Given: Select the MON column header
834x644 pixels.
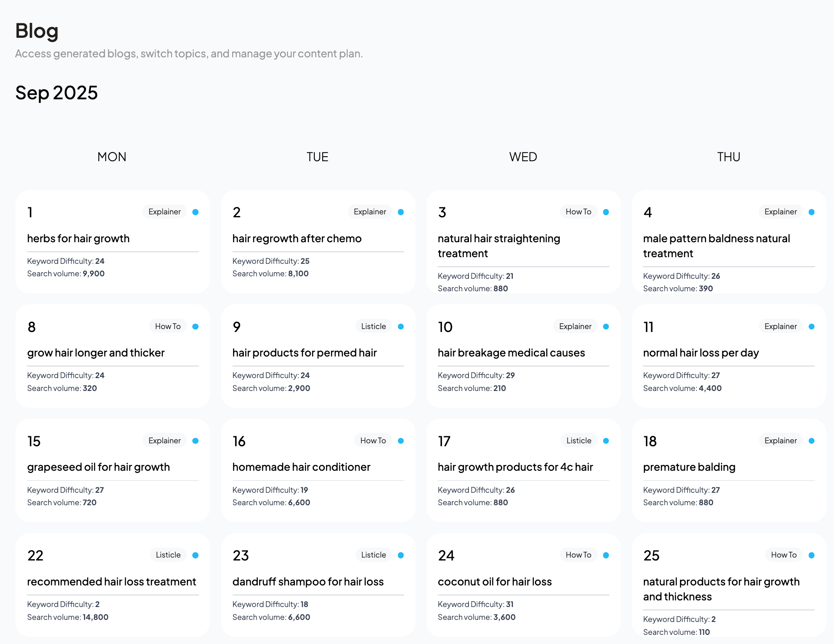Looking at the screenshot, I should click(111, 157).
